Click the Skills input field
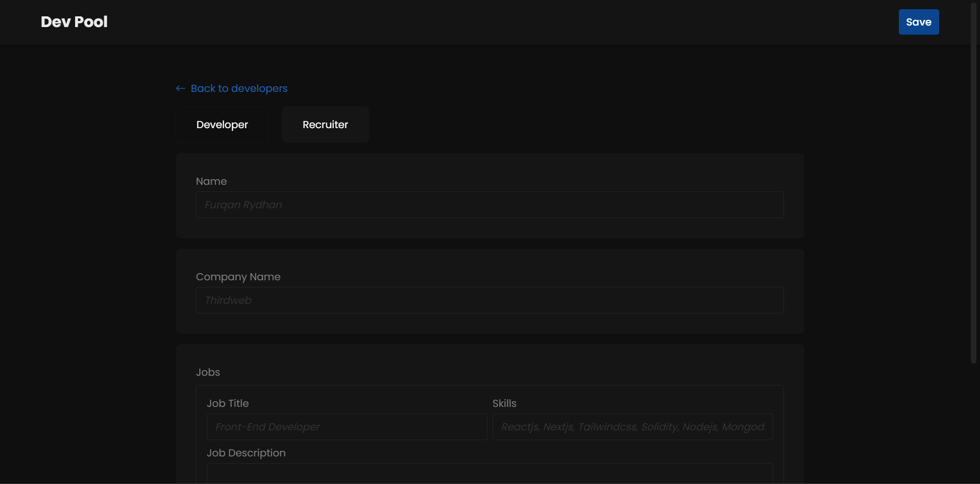Screen dimensions: 980x484 pyautogui.click(x=633, y=427)
